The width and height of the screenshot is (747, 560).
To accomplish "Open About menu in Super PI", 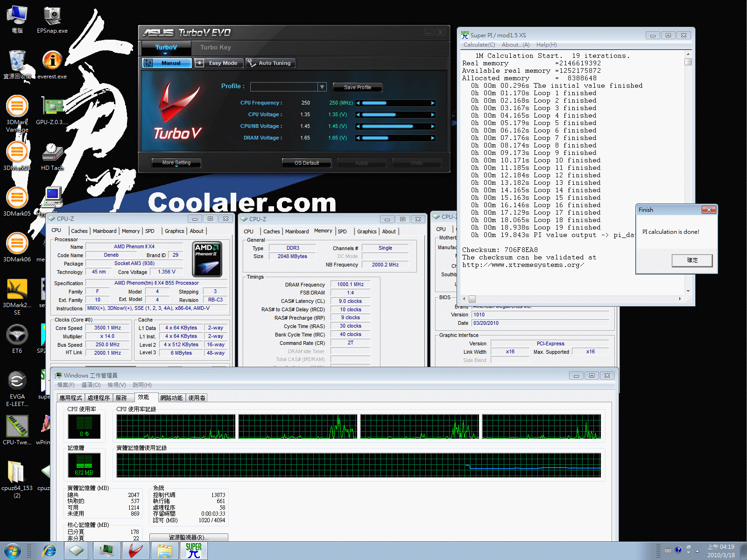I will tap(515, 45).
